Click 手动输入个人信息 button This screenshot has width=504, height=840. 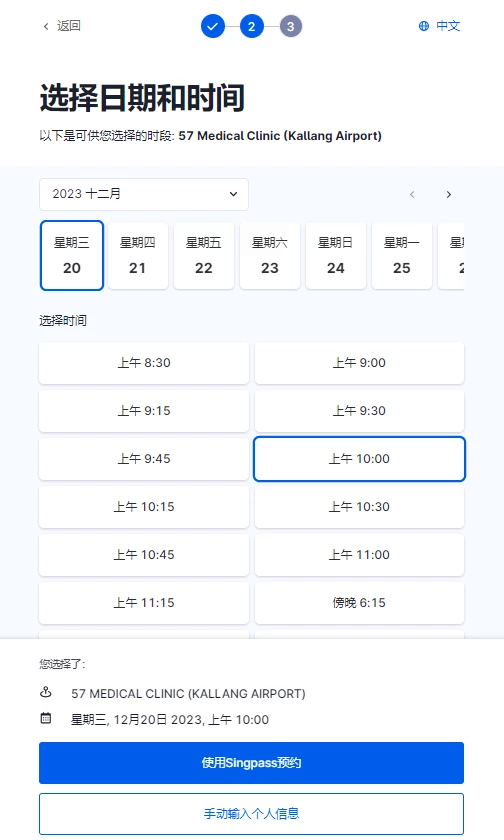coord(251,814)
